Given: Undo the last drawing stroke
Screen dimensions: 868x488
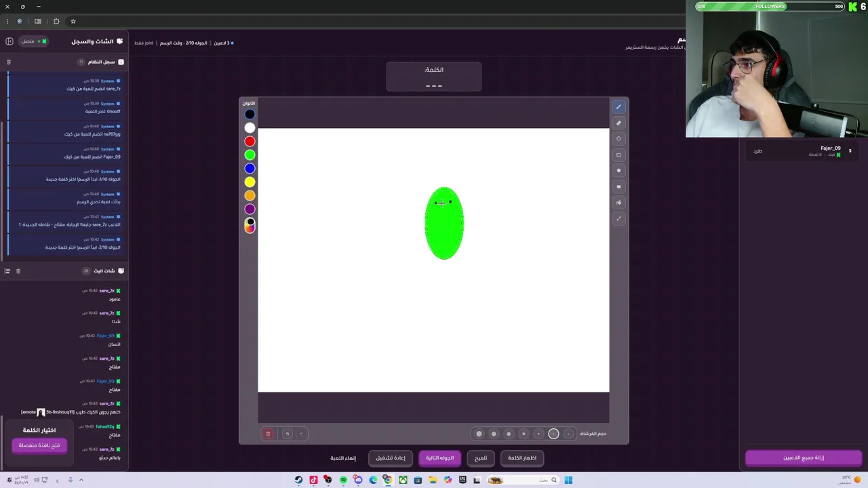Looking at the screenshot, I should point(287,434).
